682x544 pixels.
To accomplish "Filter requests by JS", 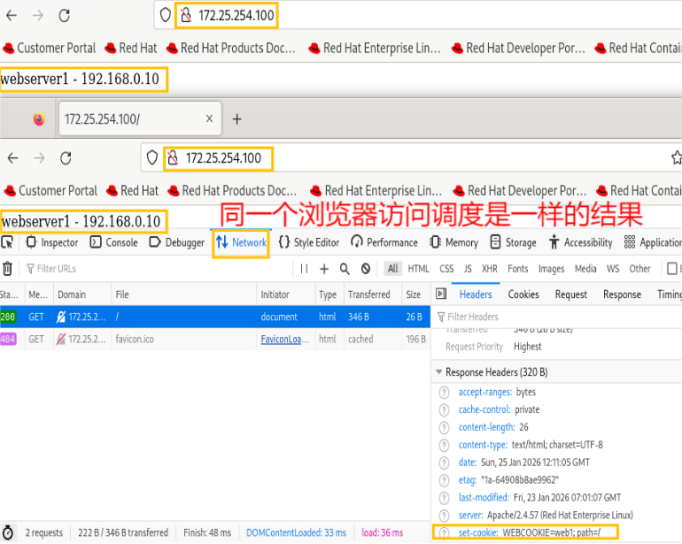I will 468,269.
